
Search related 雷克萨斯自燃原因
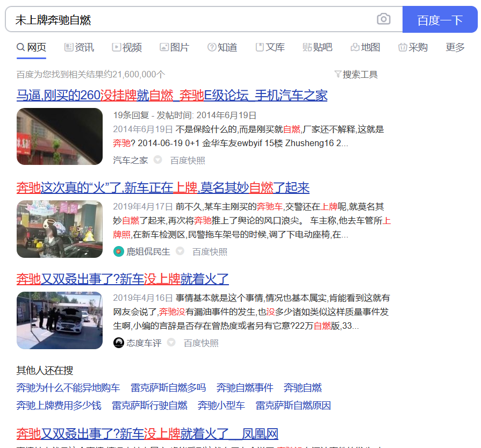click(293, 406)
